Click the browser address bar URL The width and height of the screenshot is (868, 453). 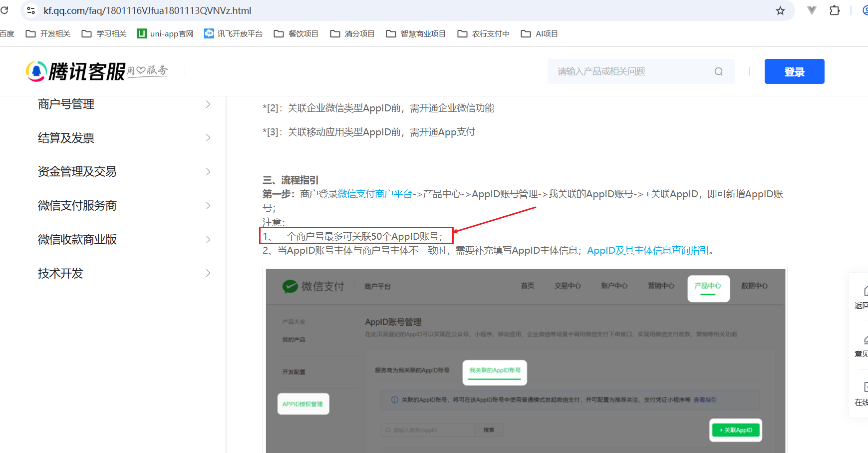coord(147,10)
